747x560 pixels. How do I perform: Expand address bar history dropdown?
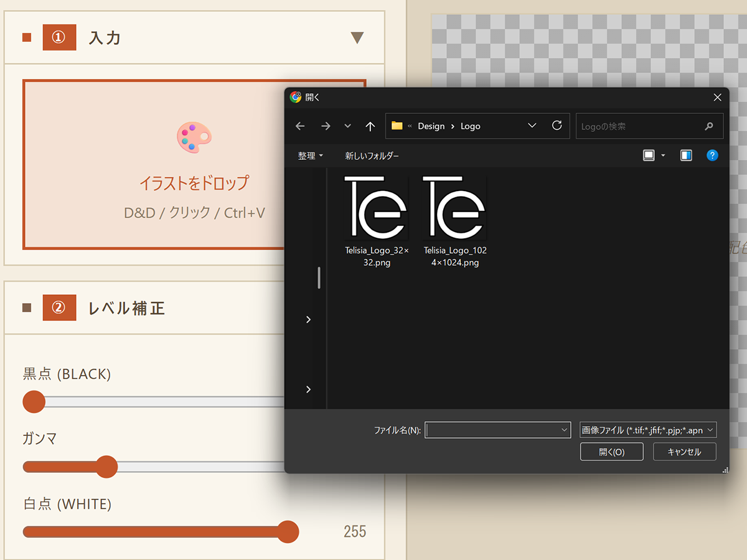pos(532,126)
